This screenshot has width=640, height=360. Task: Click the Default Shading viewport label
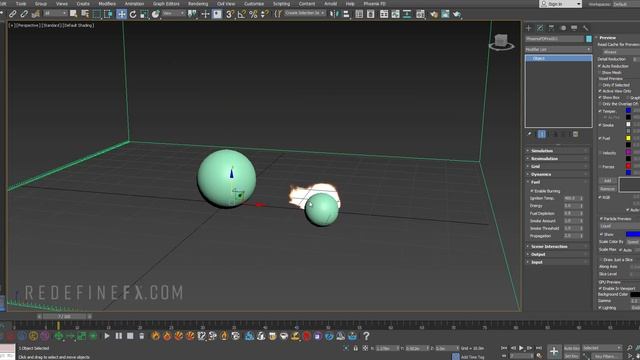[79, 25]
